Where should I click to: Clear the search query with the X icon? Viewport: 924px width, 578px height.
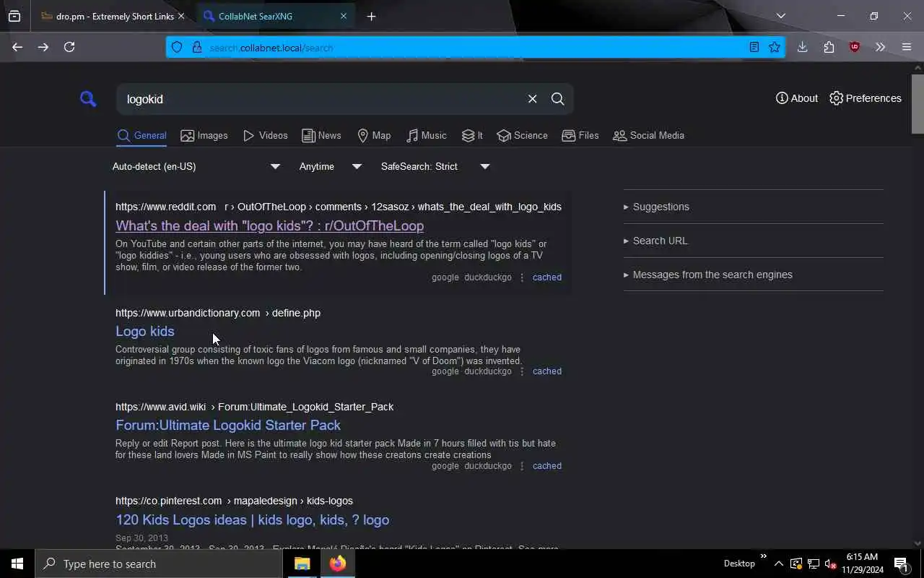[x=532, y=99]
